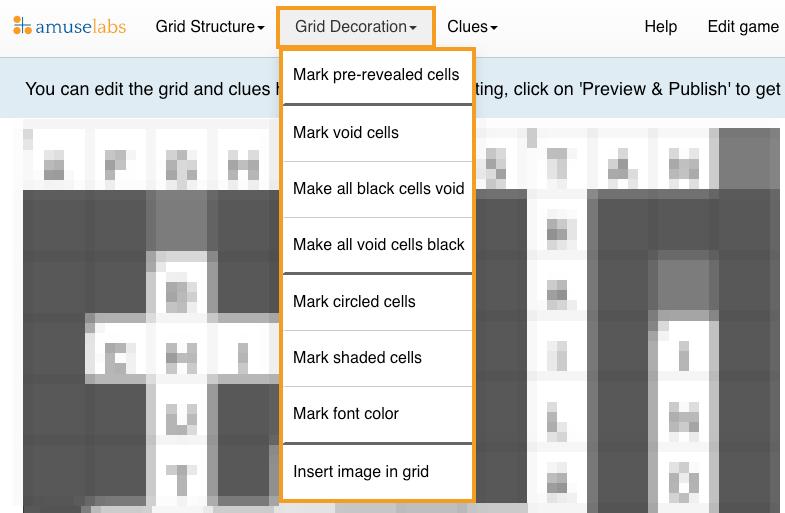
Task: Select Mark pre-revealed cells option
Action: (x=378, y=75)
